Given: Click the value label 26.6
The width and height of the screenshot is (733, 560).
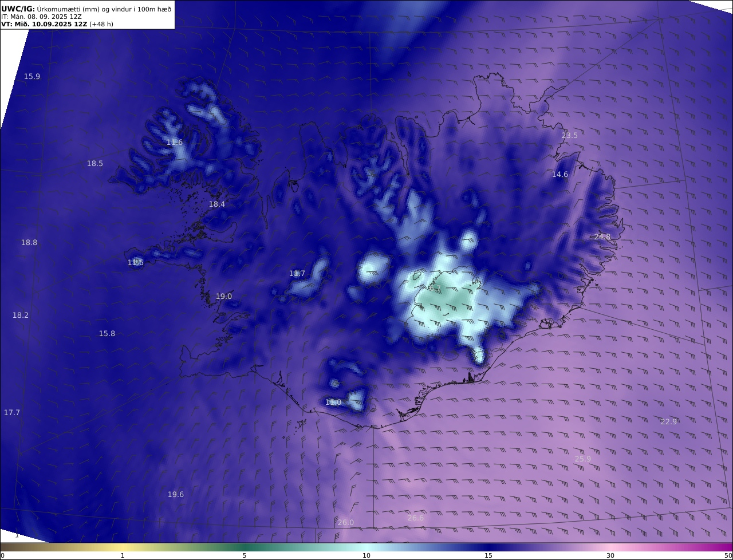Looking at the screenshot, I should pyautogui.click(x=416, y=518).
